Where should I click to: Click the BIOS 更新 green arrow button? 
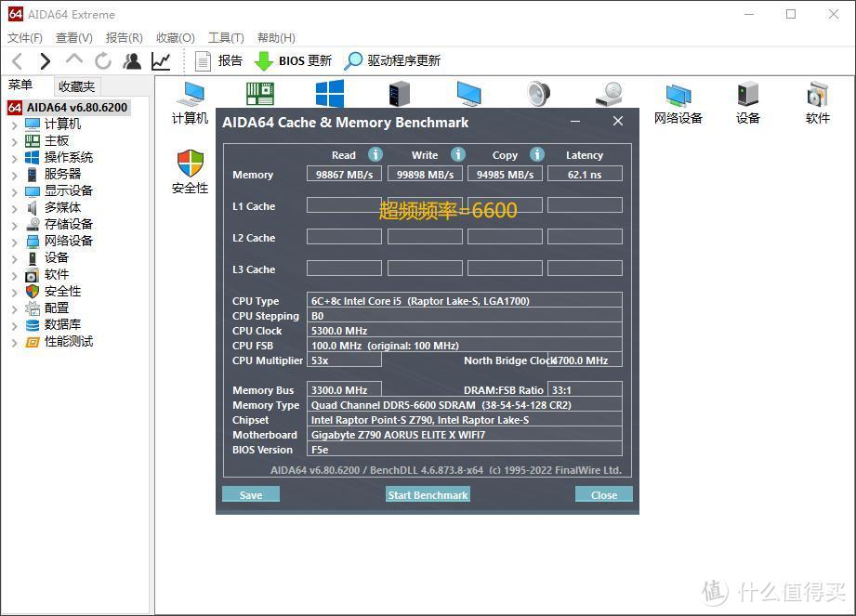point(293,61)
